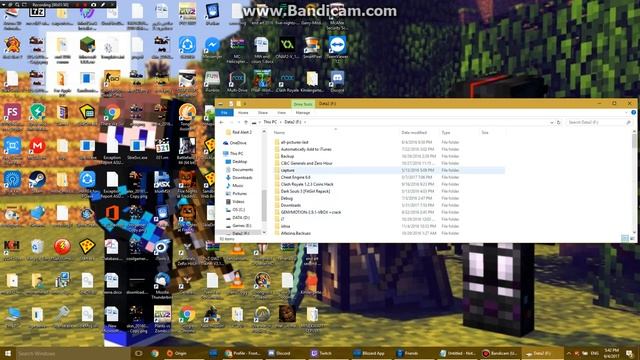Go up one folder level in Explorer

pyautogui.click(x=245, y=122)
